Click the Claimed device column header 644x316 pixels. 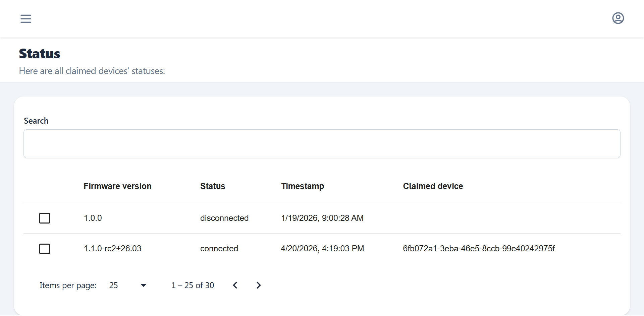tap(433, 186)
